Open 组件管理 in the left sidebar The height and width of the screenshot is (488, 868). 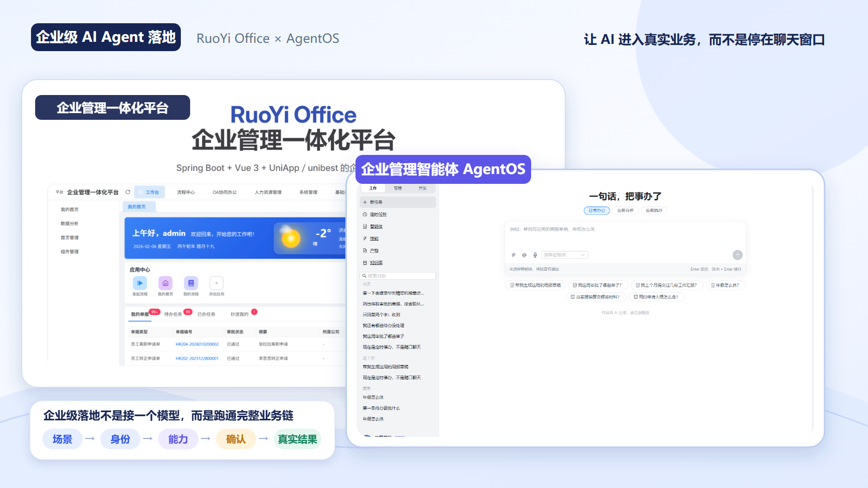coord(70,252)
